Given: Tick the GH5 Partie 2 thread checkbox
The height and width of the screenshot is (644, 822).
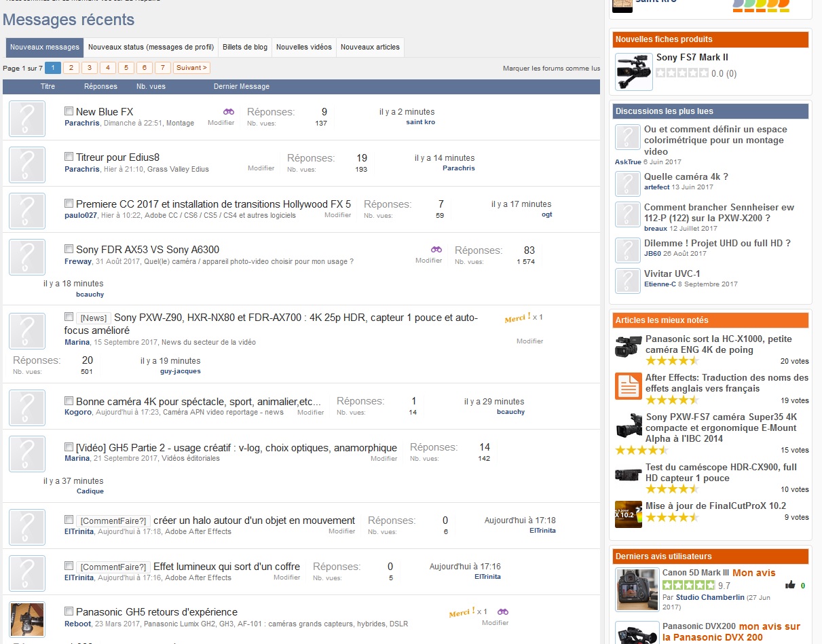Looking at the screenshot, I should tap(69, 447).
